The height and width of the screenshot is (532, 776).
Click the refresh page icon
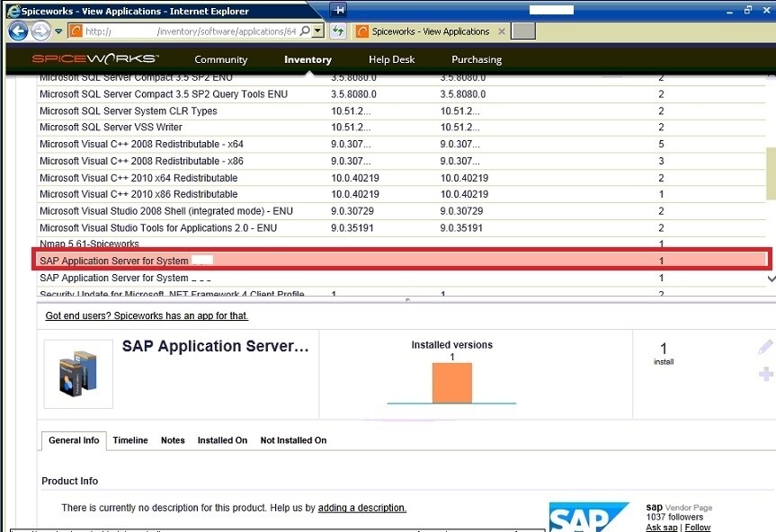[338, 31]
